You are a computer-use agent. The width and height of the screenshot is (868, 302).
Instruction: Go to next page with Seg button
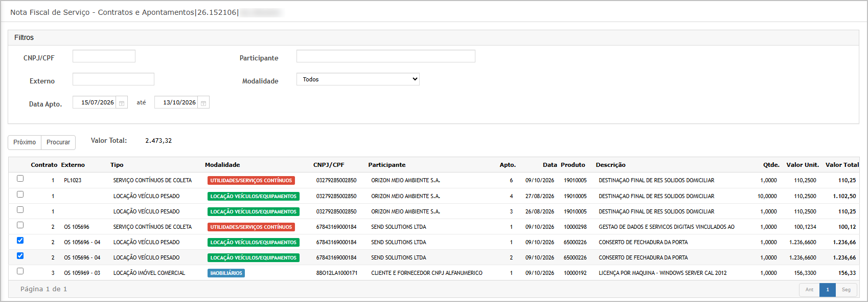[846, 290]
